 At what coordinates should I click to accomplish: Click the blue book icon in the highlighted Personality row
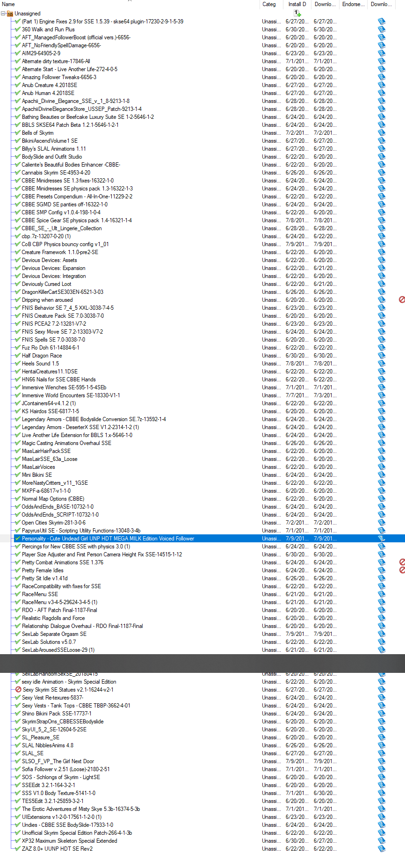pos(382,539)
